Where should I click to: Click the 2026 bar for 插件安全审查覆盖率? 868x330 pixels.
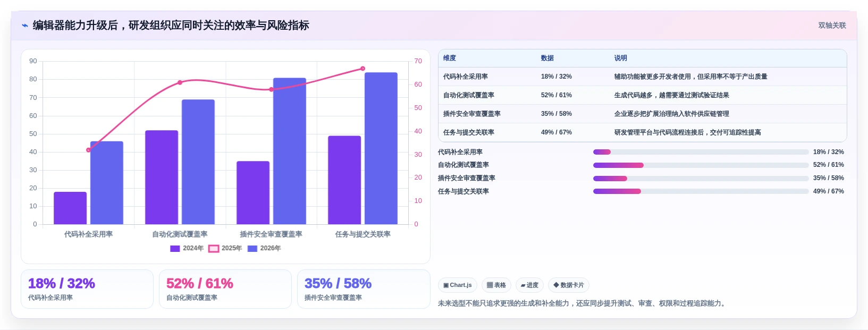(x=290, y=151)
